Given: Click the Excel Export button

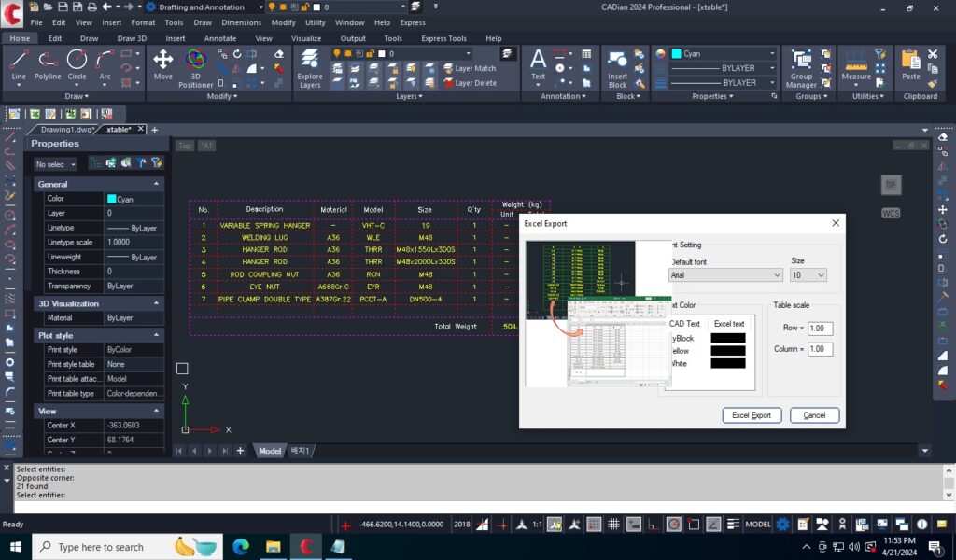Looking at the screenshot, I should [752, 415].
